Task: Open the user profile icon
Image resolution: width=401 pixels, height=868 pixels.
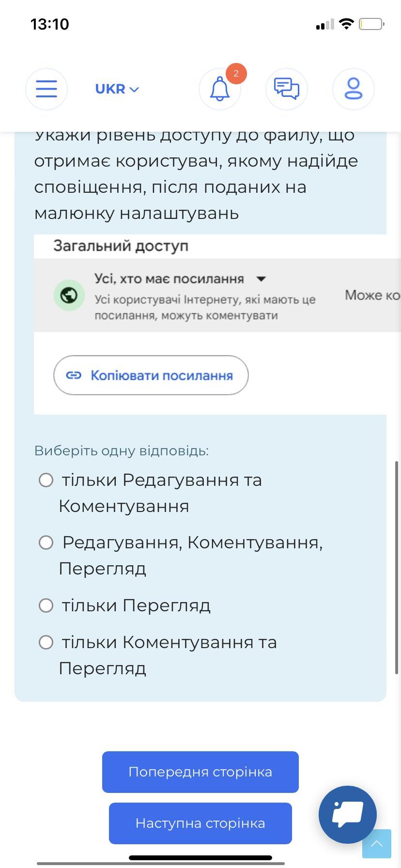Action: point(354,89)
